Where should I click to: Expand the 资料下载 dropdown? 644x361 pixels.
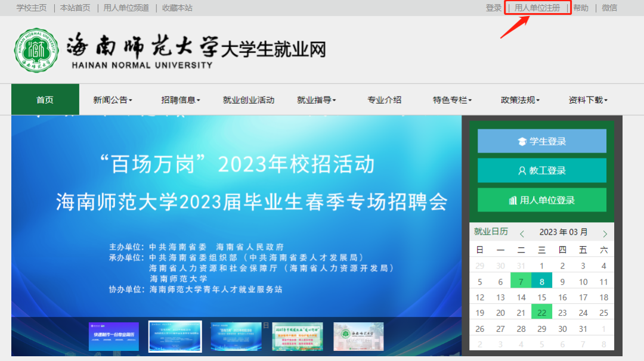(x=587, y=99)
